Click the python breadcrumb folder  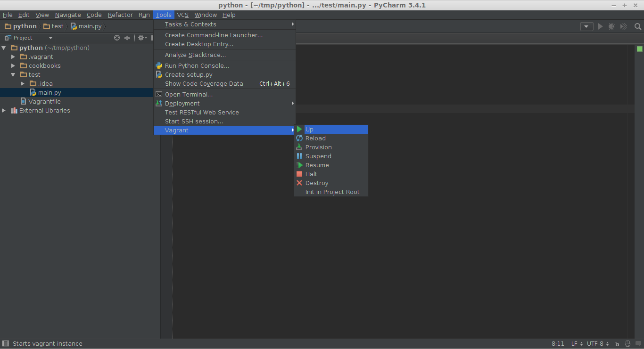coord(21,26)
